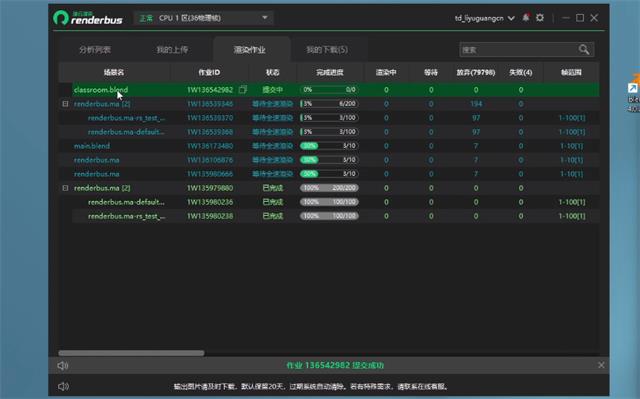Click the speaker icon beside the 提交成功 message
Image resolution: width=640 pixels, height=399 pixels.
point(63,366)
